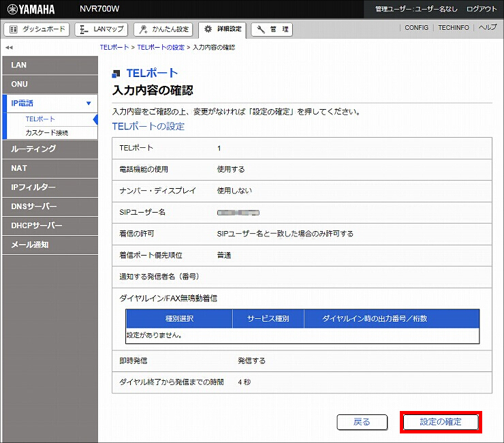Open the ONU sidebar menu
The image size is (504, 443).
tap(50, 85)
